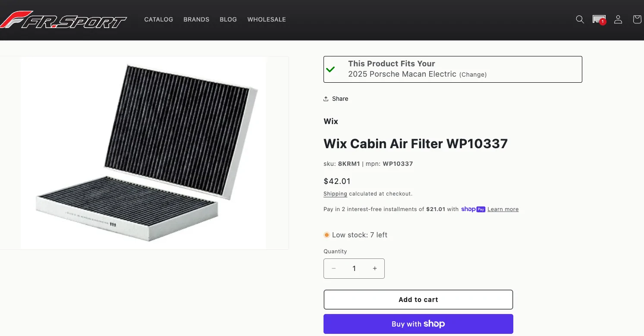This screenshot has height=336, width=644.
Task: Click the cabin air filter product image
Action: (x=144, y=152)
